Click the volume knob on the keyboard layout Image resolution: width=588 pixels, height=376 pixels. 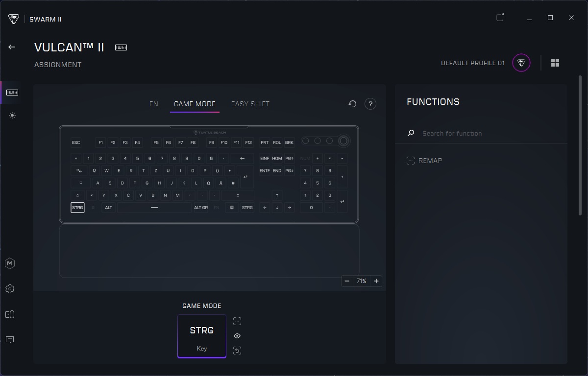pos(343,141)
